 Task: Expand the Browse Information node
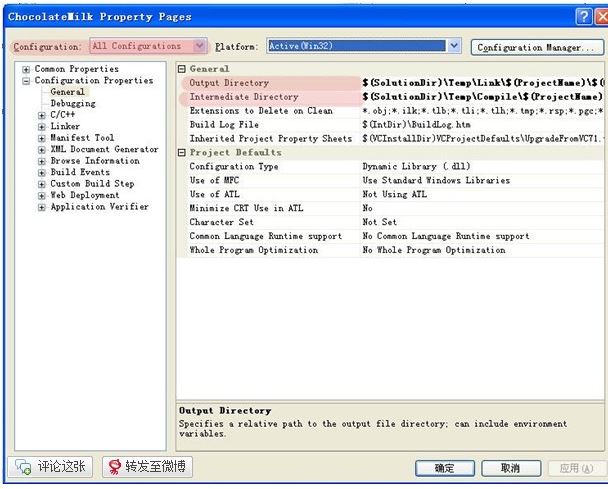[x=42, y=161]
